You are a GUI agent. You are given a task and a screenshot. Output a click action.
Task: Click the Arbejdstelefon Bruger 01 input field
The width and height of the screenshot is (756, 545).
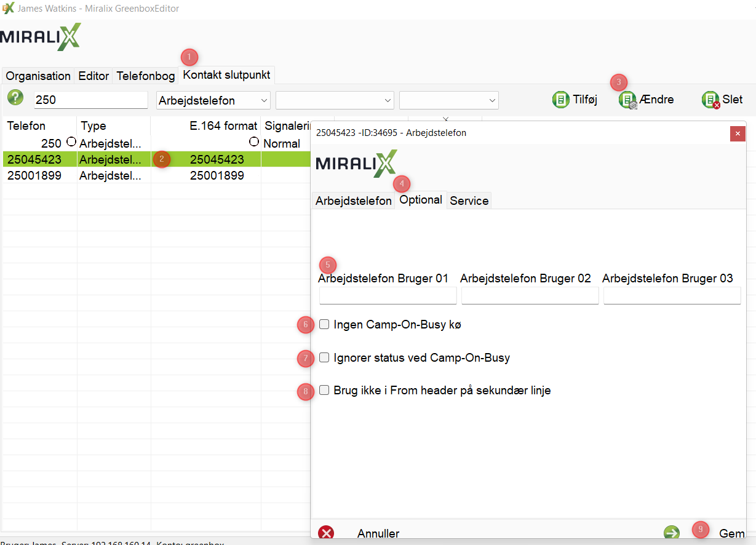388,296
